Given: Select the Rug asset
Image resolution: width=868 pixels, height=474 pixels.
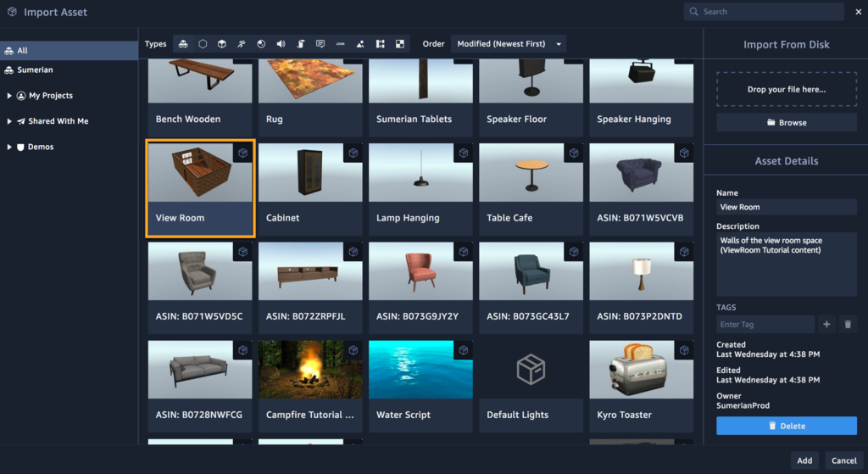Looking at the screenshot, I should (x=310, y=98).
